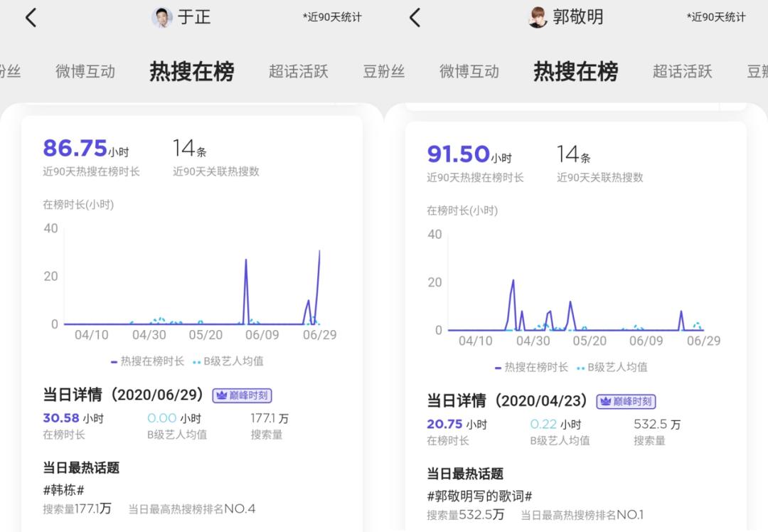This screenshot has width=768, height=532.
Task: Click 于正's 06/29 peak on chart
Action: [x=319, y=251]
